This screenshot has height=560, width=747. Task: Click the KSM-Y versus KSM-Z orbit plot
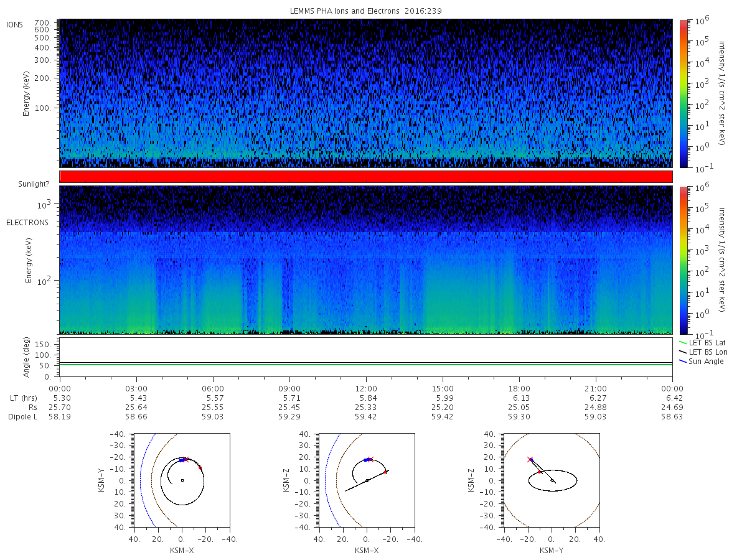pyautogui.click(x=552, y=480)
